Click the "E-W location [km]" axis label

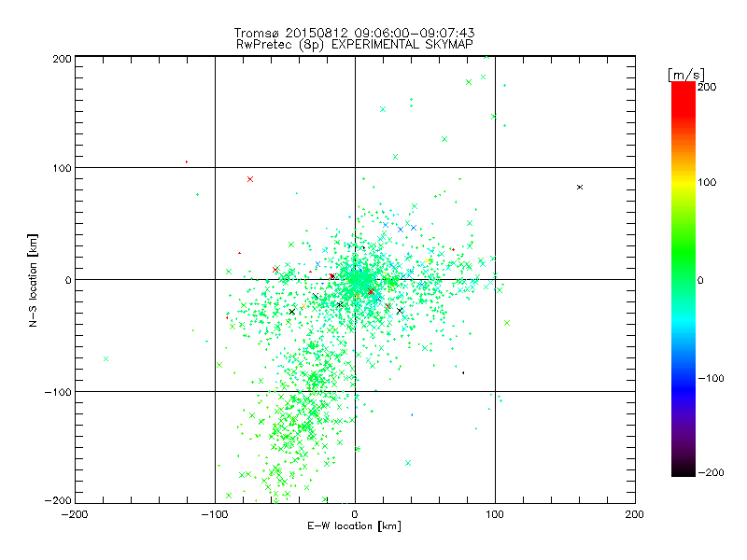(x=354, y=526)
